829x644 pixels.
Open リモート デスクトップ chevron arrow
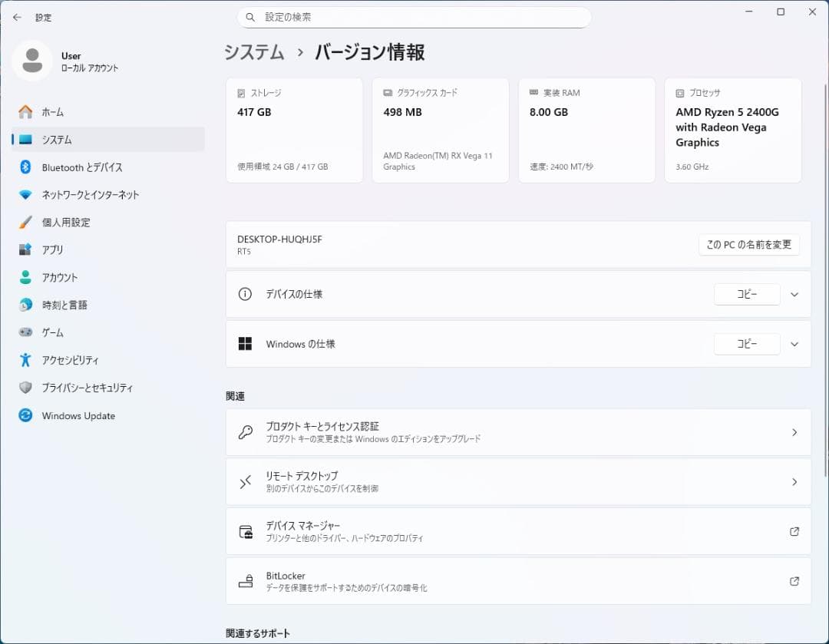coord(794,482)
